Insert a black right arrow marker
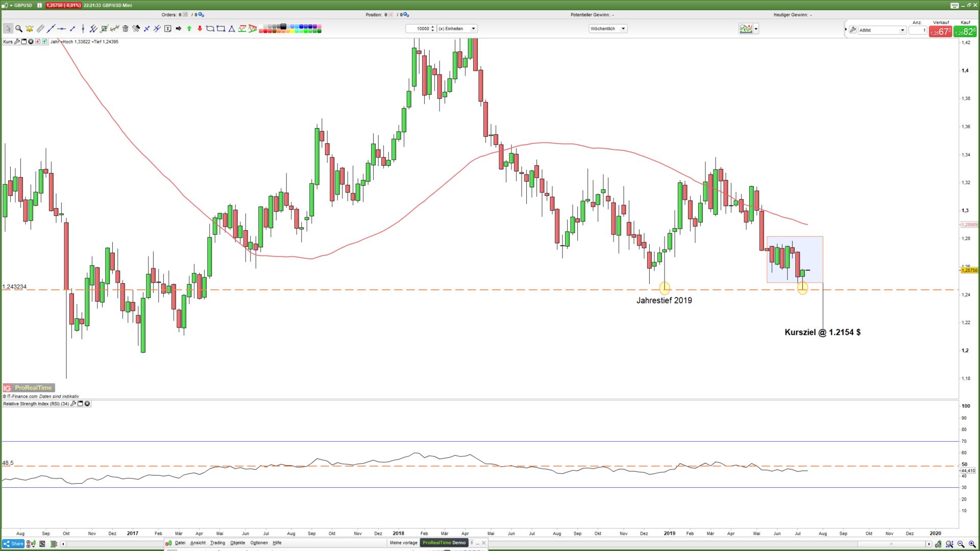The image size is (980, 551). click(x=179, y=29)
